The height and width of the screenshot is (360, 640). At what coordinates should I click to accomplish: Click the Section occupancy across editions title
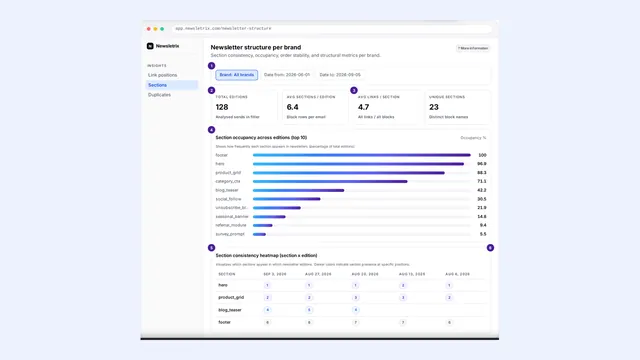pos(261,138)
